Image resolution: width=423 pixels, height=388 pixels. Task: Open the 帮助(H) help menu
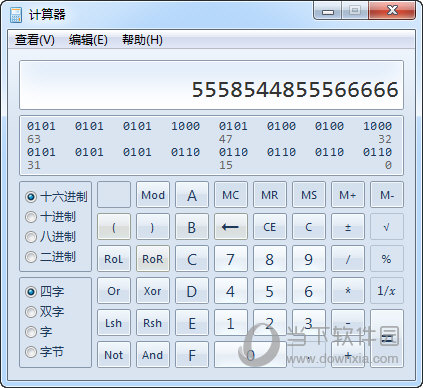[142, 40]
